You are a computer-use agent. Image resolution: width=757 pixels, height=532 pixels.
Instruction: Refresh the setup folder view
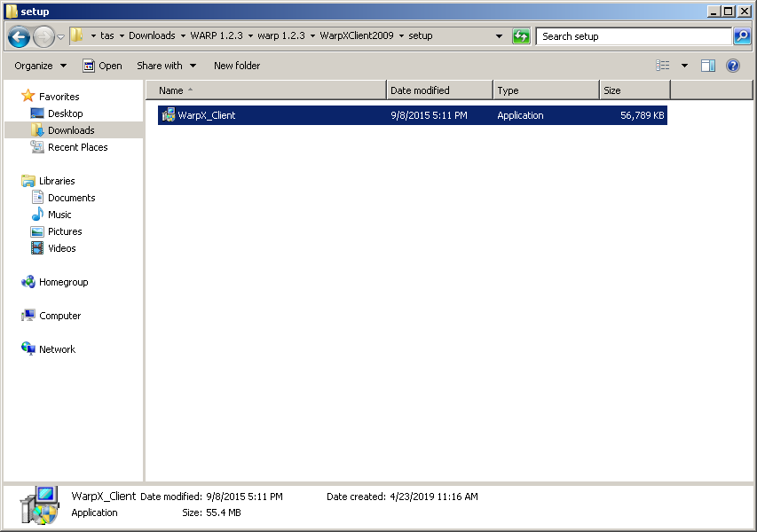[521, 36]
